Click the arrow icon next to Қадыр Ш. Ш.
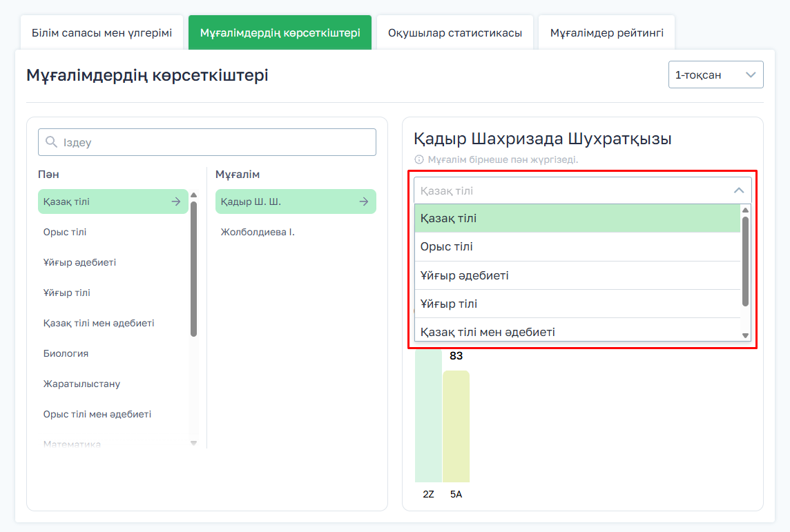 364,201
